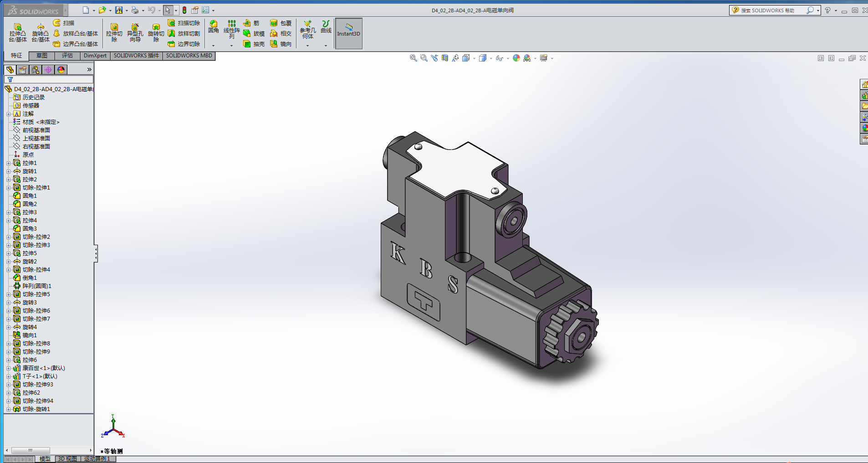Expand the 注解 annotations tree node
This screenshot has height=463, width=868.
pos(8,114)
